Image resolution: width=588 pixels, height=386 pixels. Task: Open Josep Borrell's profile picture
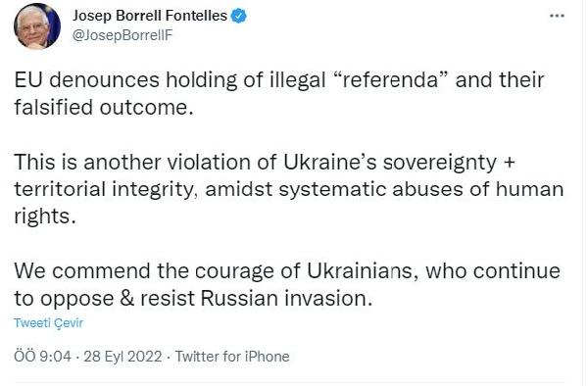point(37,26)
